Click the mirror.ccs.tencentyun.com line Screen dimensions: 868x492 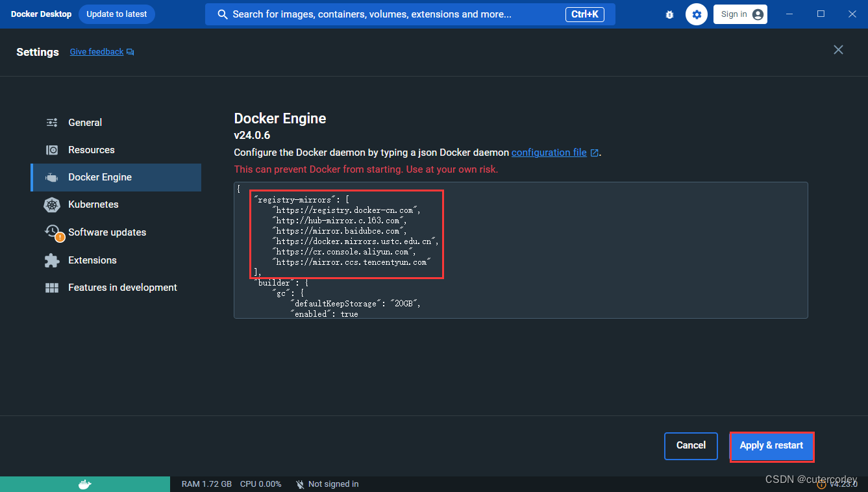click(351, 262)
